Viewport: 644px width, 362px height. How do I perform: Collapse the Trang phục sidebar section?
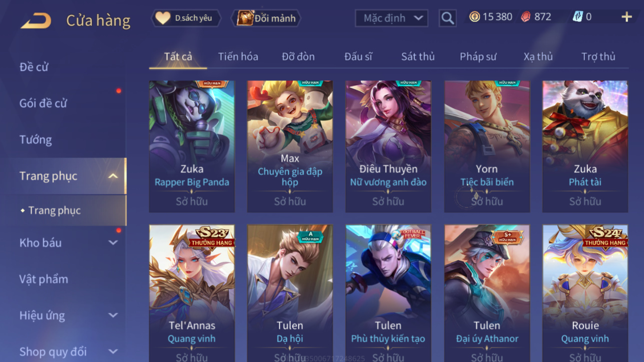pos(113,176)
